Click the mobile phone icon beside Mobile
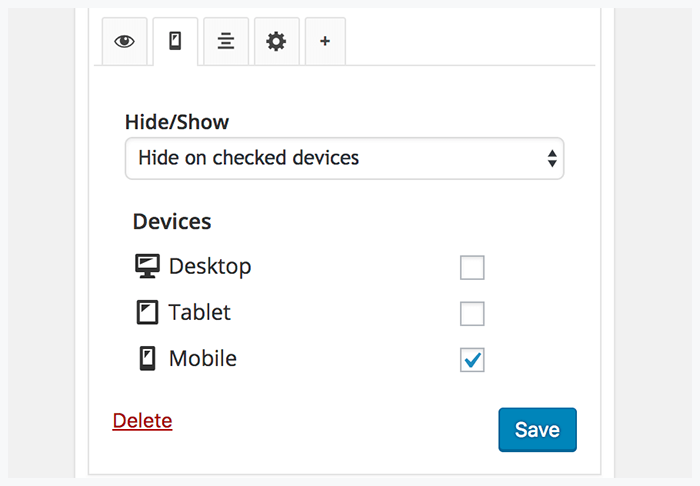The height and width of the screenshot is (486, 700). click(147, 358)
